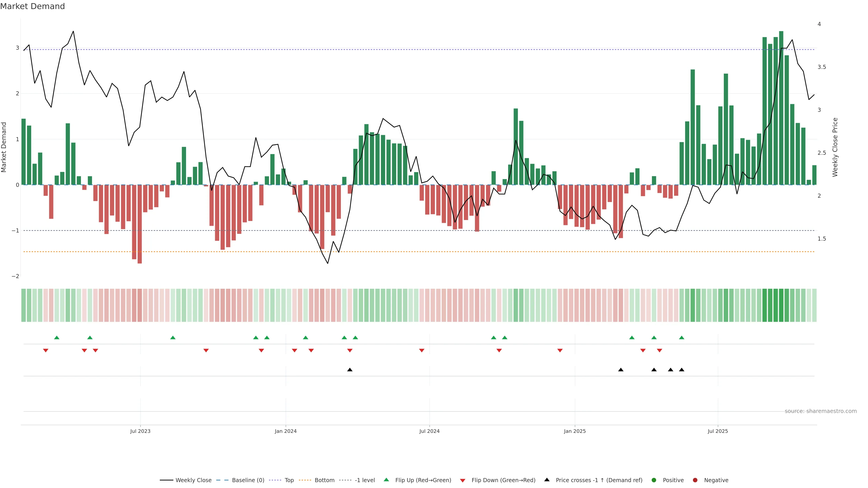Image resolution: width=868 pixels, height=488 pixels.
Task: Click the green Flip Up legend triangle
Action: [x=387, y=480]
